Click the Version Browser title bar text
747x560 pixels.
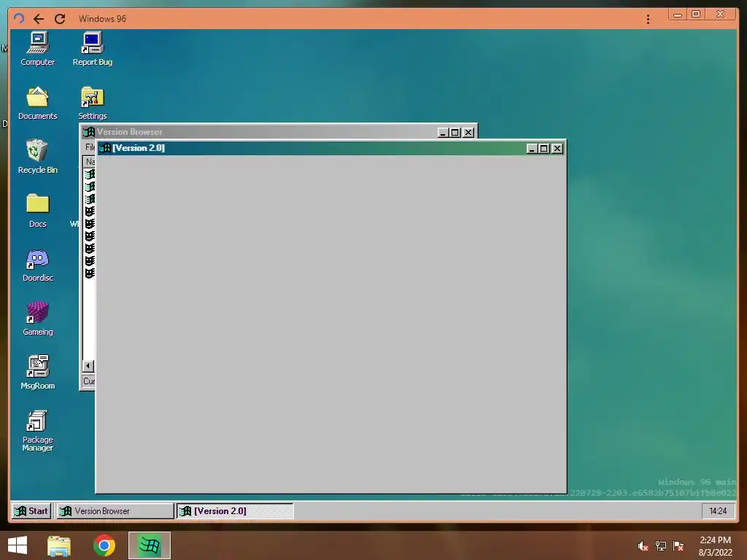click(x=130, y=132)
